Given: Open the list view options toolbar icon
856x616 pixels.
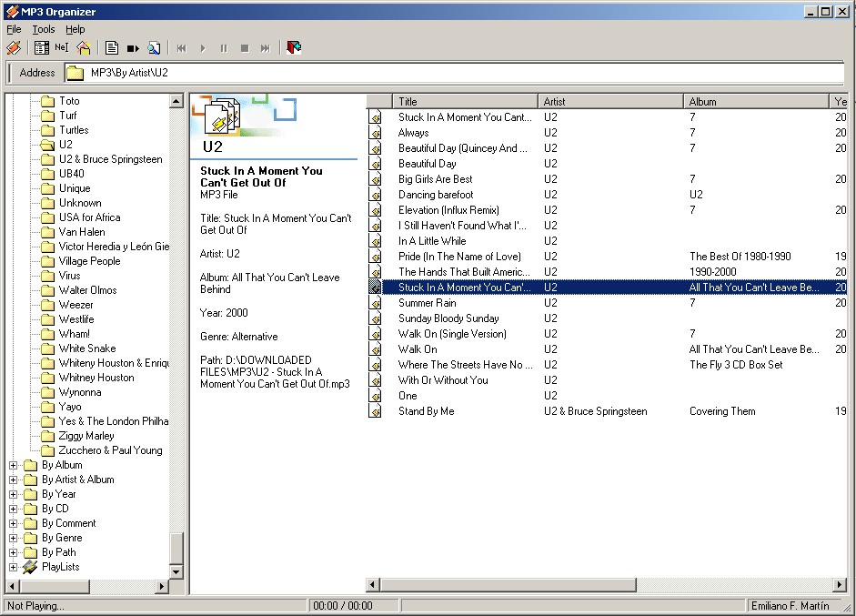Looking at the screenshot, I should point(42,48).
